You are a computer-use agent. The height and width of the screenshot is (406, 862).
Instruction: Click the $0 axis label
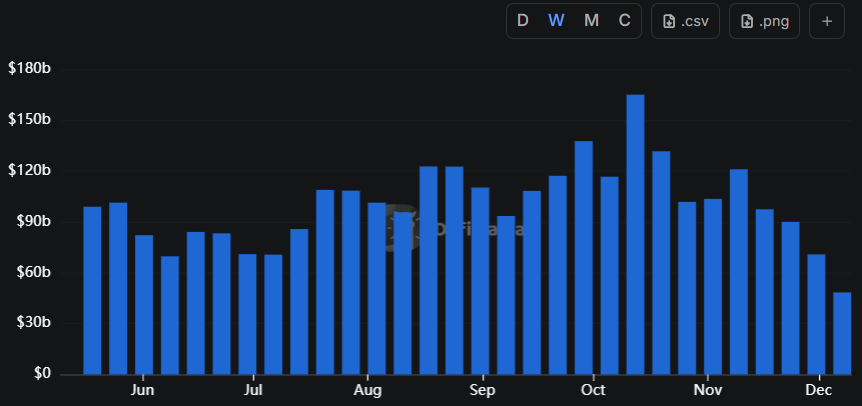coord(42,373)
